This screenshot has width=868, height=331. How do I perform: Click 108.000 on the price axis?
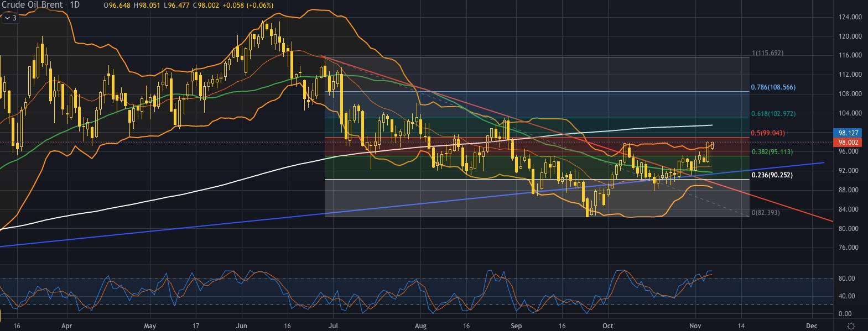click(x=850, y=94)
